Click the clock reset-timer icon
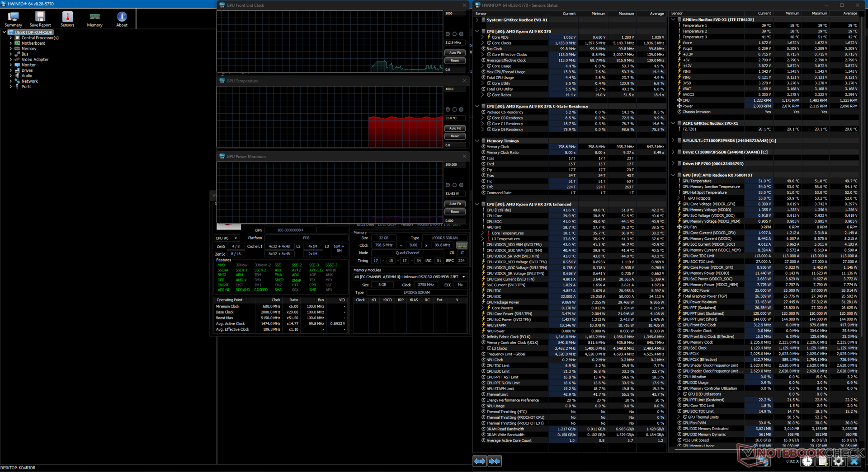Screen dimensions: 868x472 (807, 461)
